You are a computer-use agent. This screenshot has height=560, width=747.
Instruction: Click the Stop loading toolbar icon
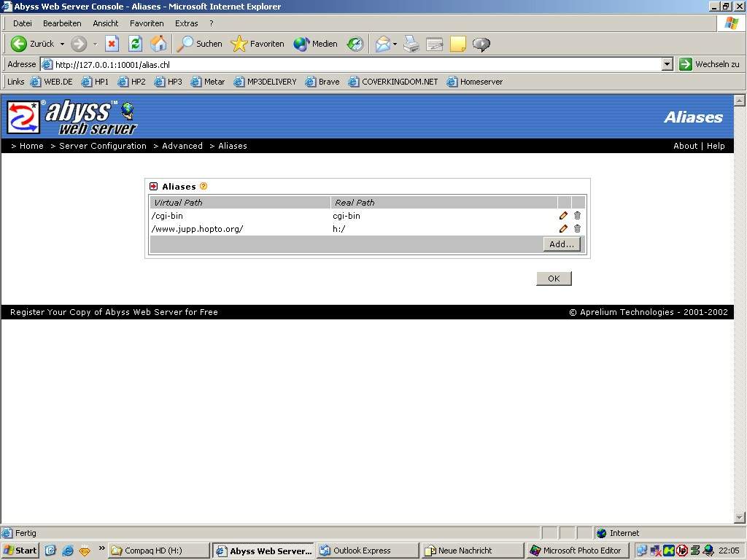112,44
